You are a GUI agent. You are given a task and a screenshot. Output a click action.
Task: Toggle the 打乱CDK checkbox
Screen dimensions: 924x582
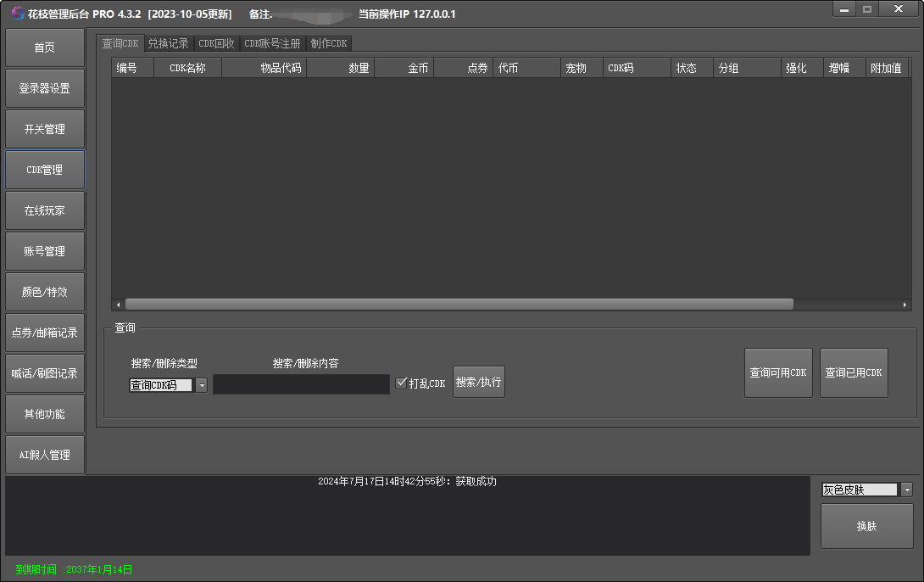tap(402, 383)
